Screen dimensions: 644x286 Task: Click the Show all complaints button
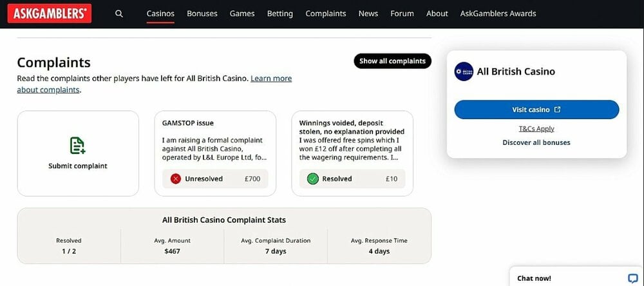pyautogui.click(x=393, y=61)
